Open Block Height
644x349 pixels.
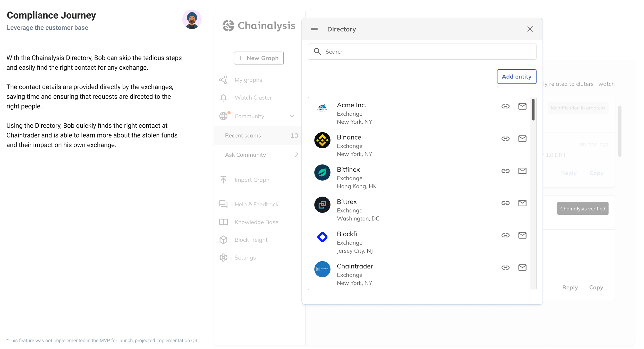point(251,240)
